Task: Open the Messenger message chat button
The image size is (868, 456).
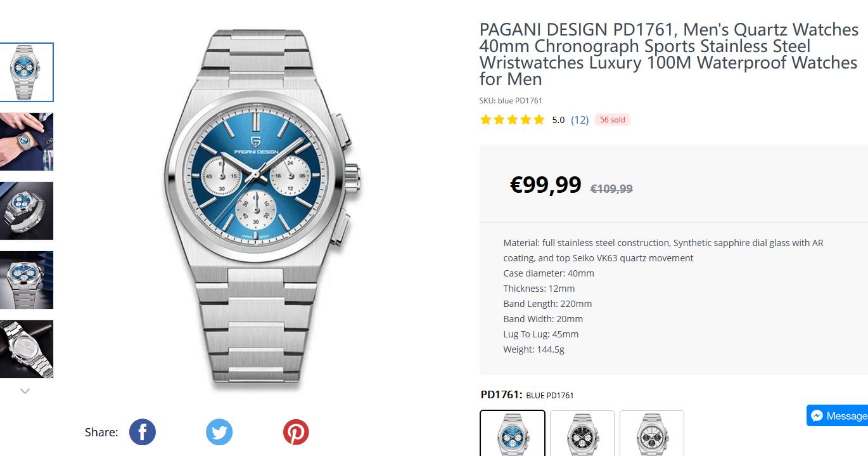Action: click(x=838, y=415)
